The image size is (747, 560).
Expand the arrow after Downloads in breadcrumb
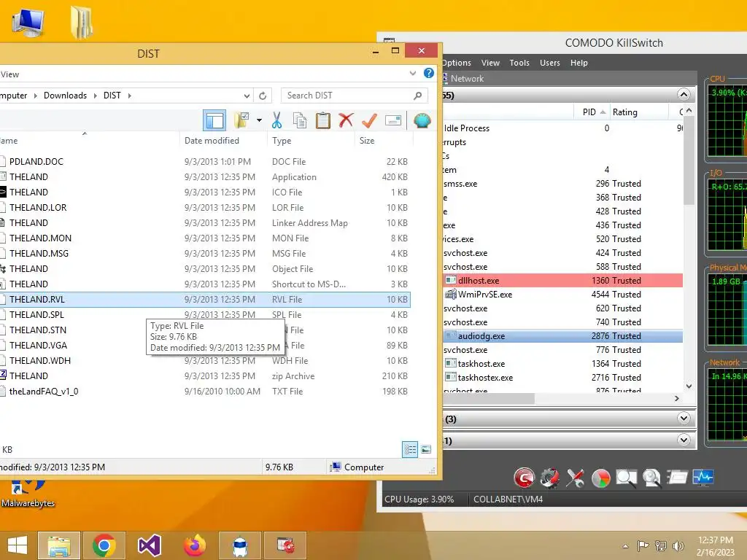95,96
